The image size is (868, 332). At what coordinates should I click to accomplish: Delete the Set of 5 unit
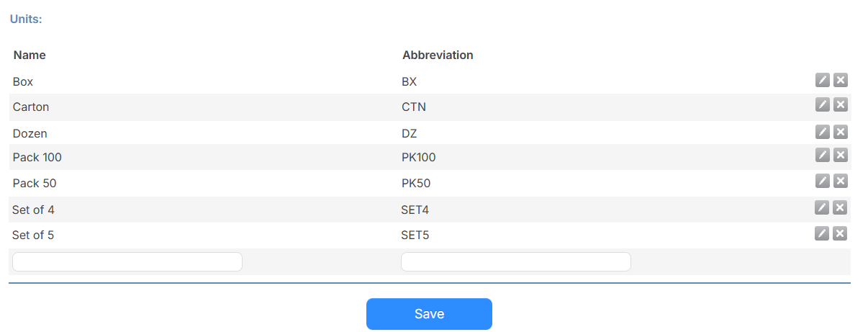839,233
